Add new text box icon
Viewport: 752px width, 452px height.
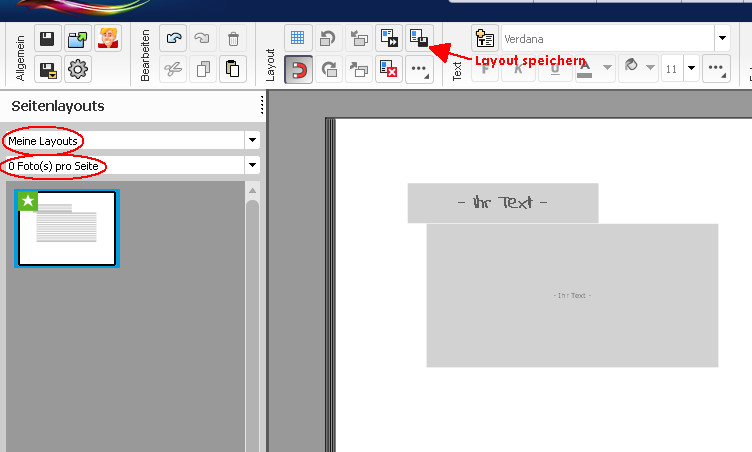485,38
